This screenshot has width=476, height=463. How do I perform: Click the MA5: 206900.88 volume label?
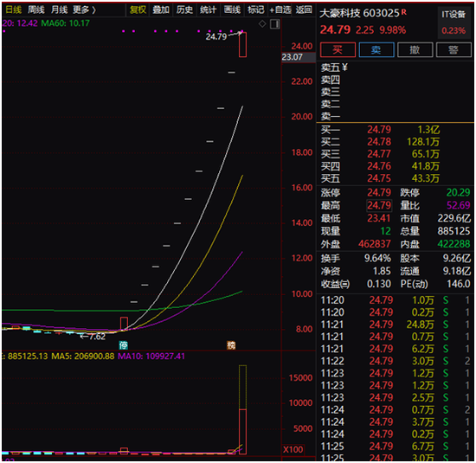(83, 357)
